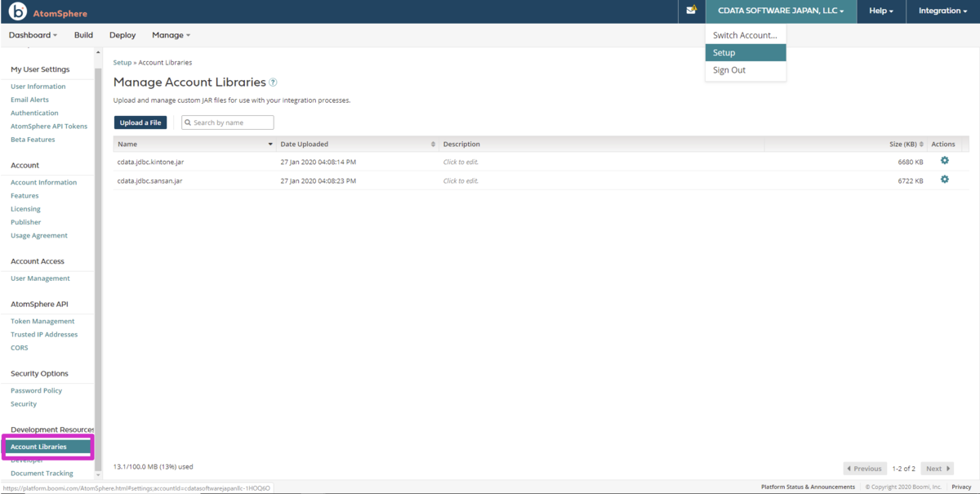Click the Boomi logo icon
Viewport: 980px width, 494px height.
[x=18, y=12]
